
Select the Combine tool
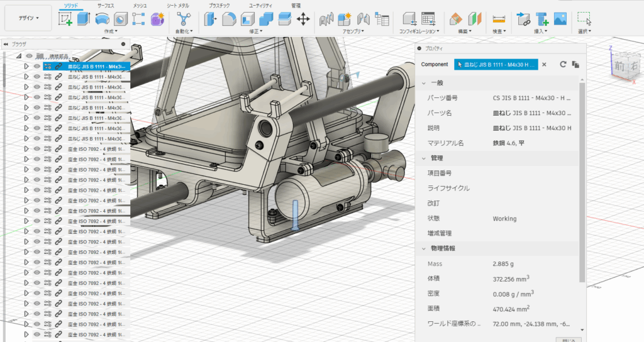click(x=266, y=19)
